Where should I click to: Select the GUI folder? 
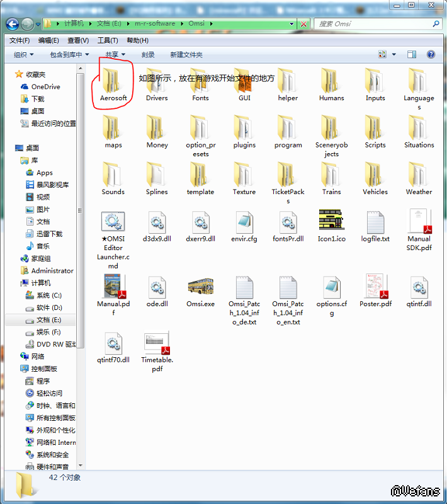click(244, 85)
